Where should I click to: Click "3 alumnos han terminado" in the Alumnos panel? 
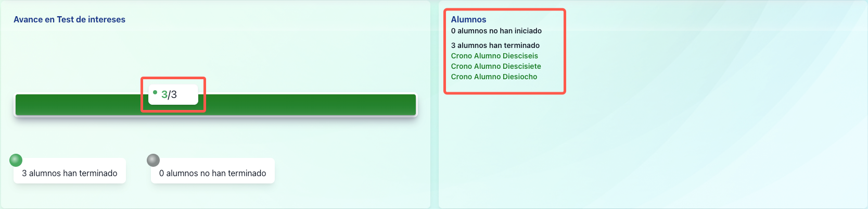tap(495, 45)
